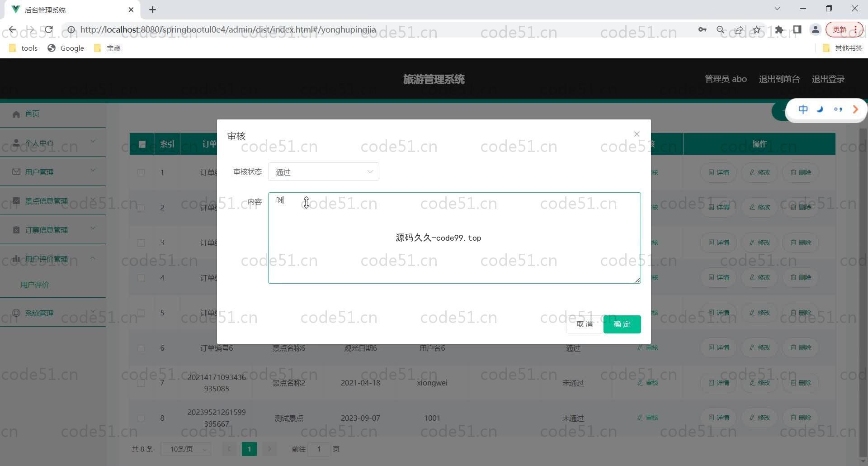Click the share page icon
Image resolution: width=868 pixels, height=466 pixels.
739,30
